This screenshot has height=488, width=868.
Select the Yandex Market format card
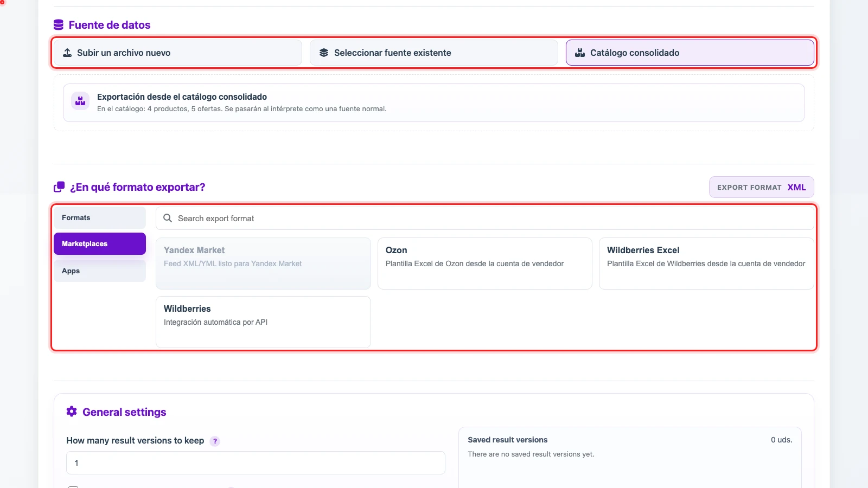[263, 264]
